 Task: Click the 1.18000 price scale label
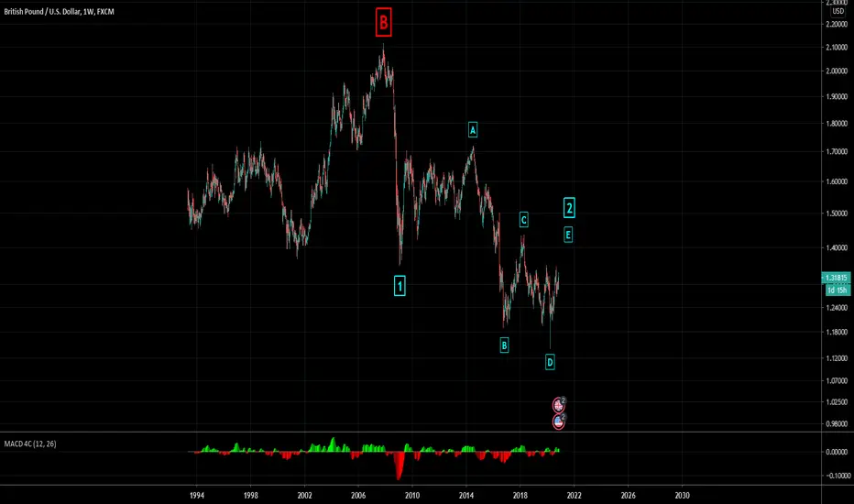click(837, 332)
